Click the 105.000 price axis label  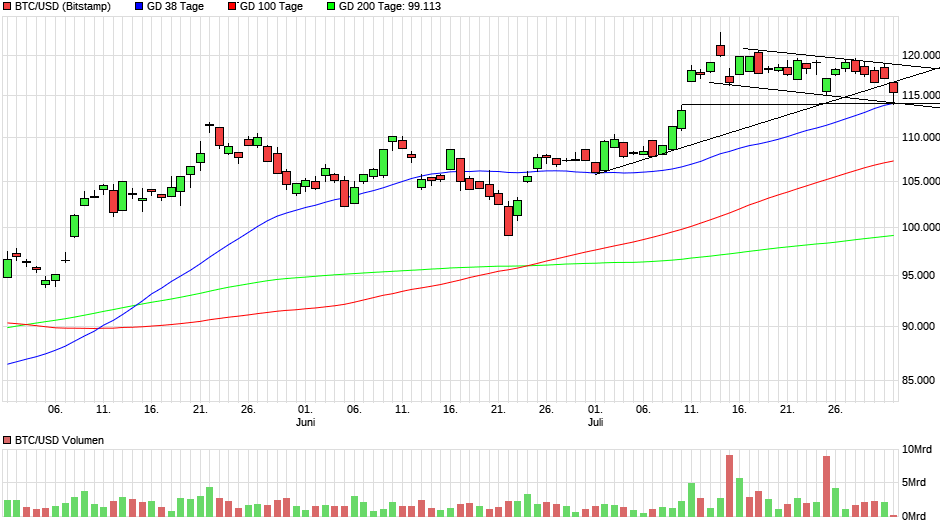click(921, 181)
